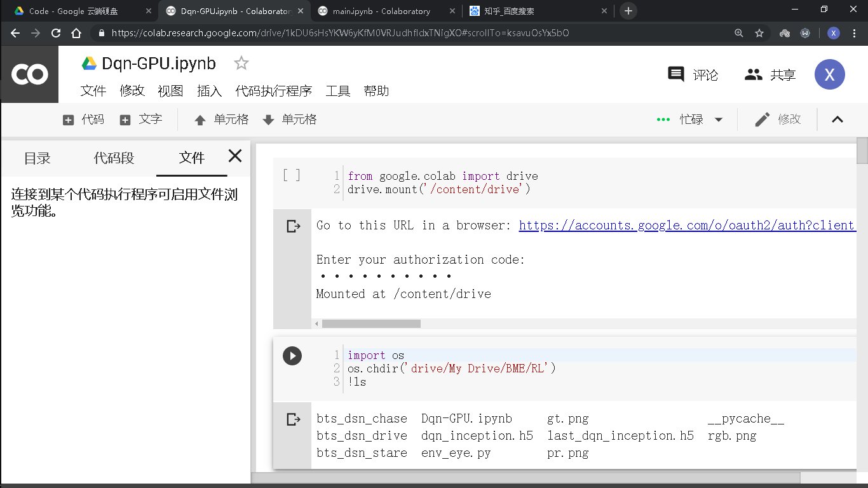
Task: Click the folder name bts_dsn_chase in output
Action: [362, 419]
